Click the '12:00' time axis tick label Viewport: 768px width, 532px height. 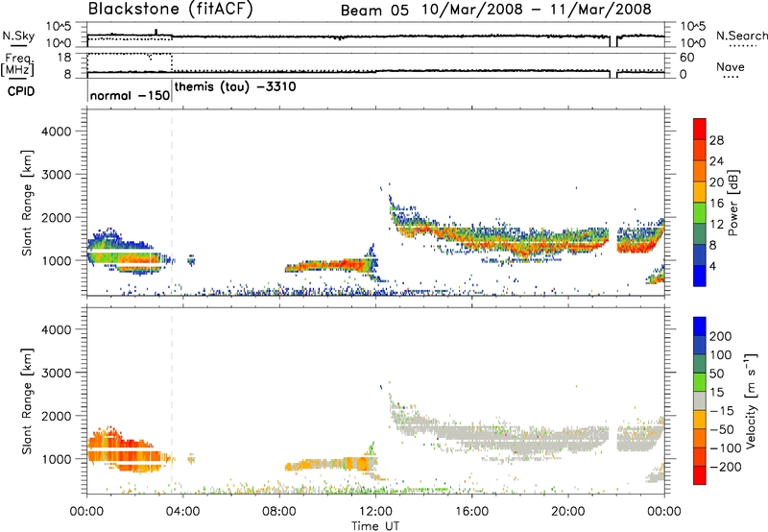pyautogui.click(x=375, y=512)
